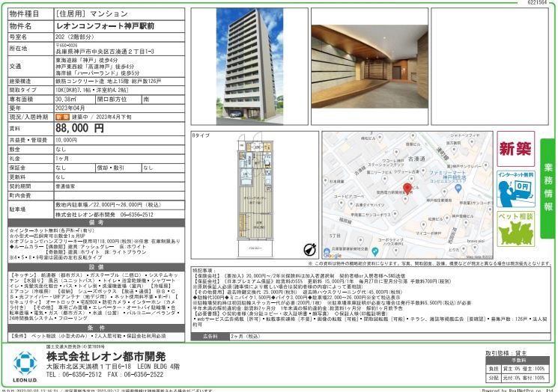Screen dimensions: 558x392
Task: Open the entrance hall photo
Action: tap(369, 67)
